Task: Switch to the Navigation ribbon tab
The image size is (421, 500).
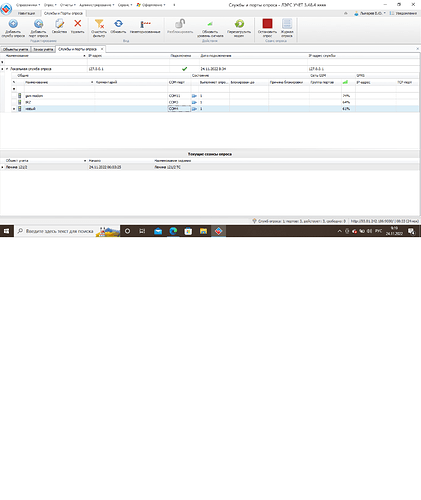Action: point(26,13)
